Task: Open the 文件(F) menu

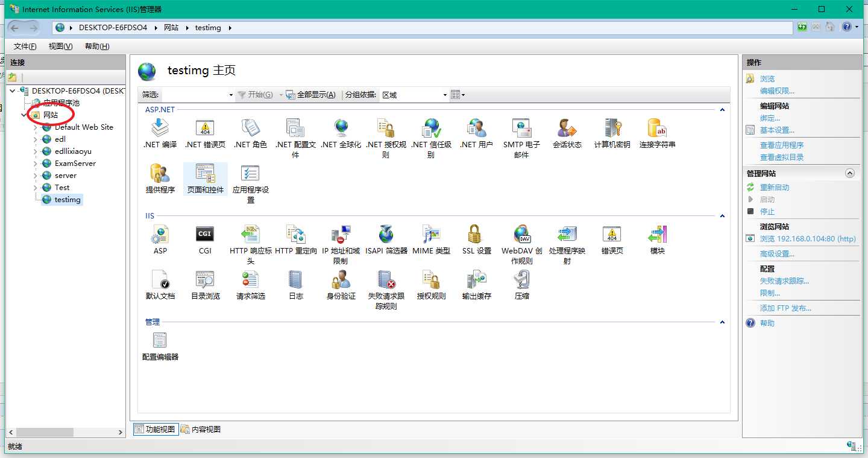Action: pyautogui.click(x=25, y=46)
